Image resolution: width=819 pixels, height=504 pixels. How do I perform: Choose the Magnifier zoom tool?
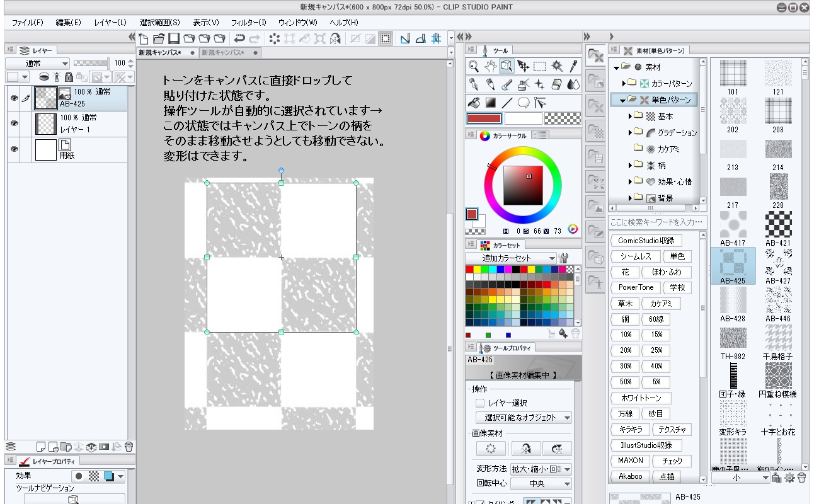point(474,66)
